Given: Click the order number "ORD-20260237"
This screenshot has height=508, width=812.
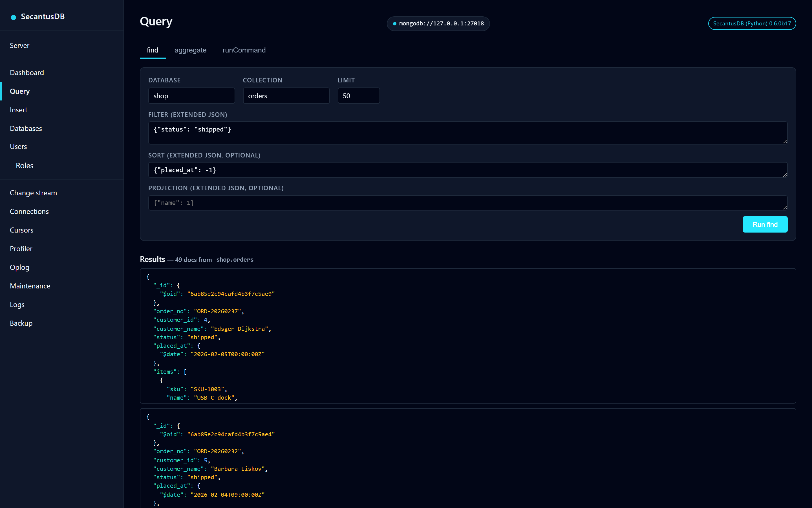Looking at the screenshot, I should coord(217,312).
